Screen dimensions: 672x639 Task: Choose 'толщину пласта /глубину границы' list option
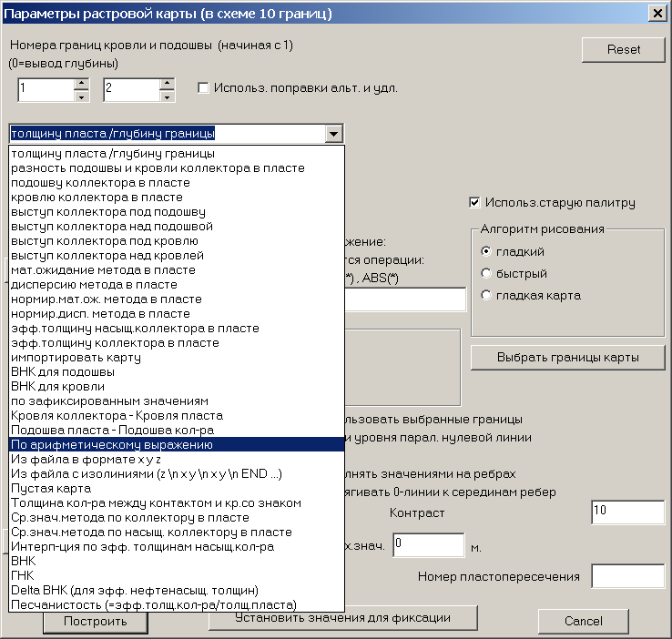(x=177, y=153)
